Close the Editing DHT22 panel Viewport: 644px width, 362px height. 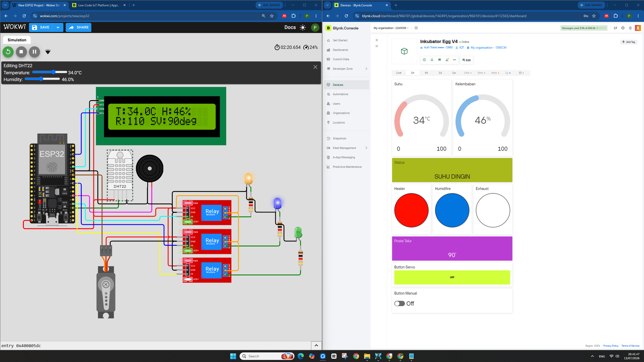(315, 67)
